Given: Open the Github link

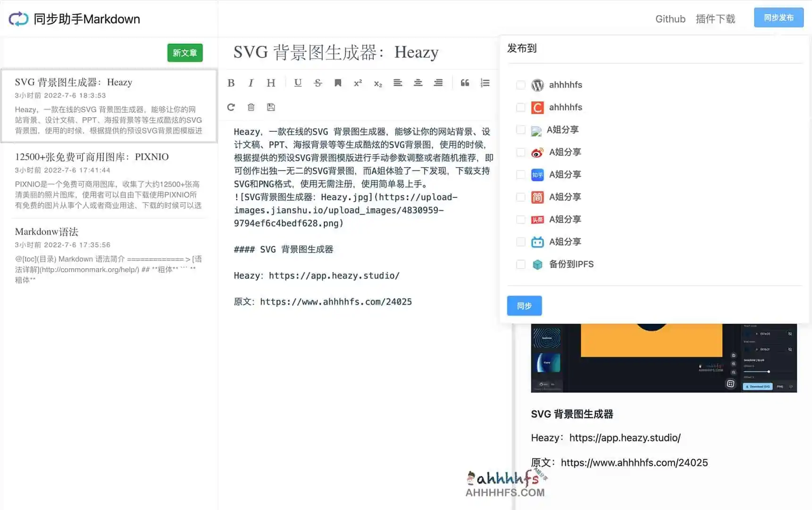Looking at the screenshot, I should click(x=670, y=19).
